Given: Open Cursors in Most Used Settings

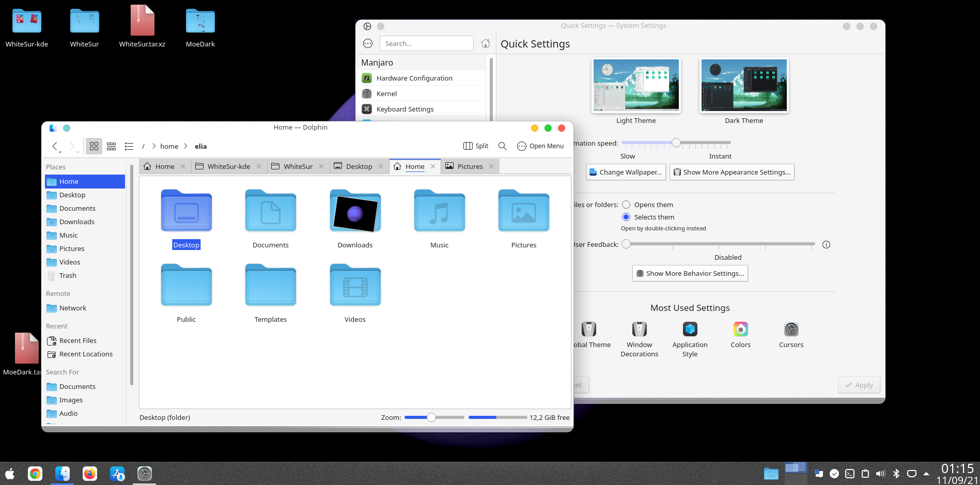Looking at the screenshot, I should click(x=791, y=335).
